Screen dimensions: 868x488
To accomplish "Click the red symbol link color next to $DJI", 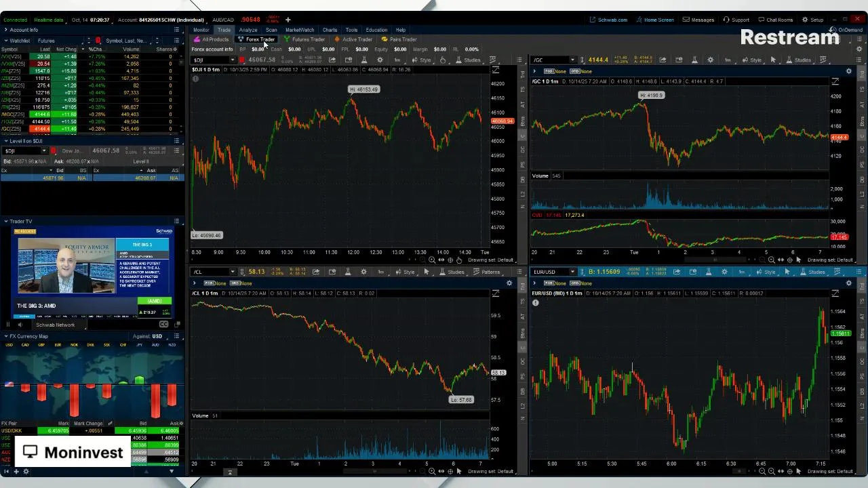I will (x=241, y=60).
